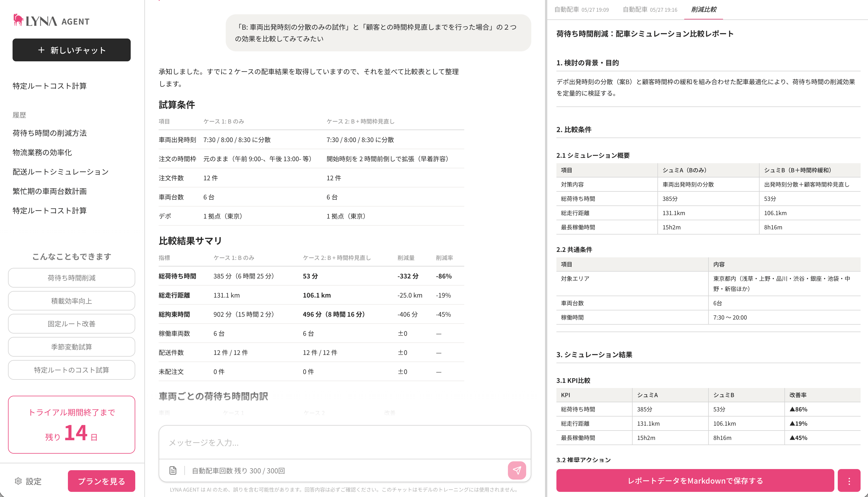Open history item 配送ルートシミュレーション
The height and width of the screenshot is (497, 868).
[60, 172]
